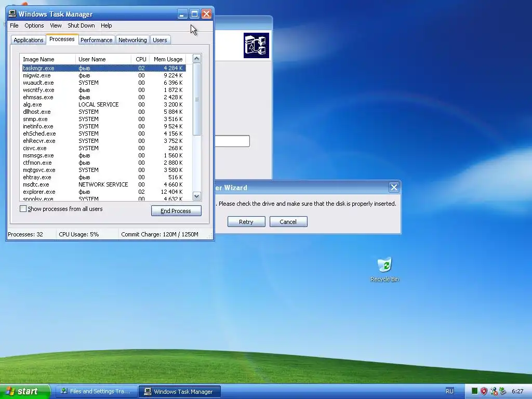
Task: Go to the Users tab
Action: (x=160, y=39)
